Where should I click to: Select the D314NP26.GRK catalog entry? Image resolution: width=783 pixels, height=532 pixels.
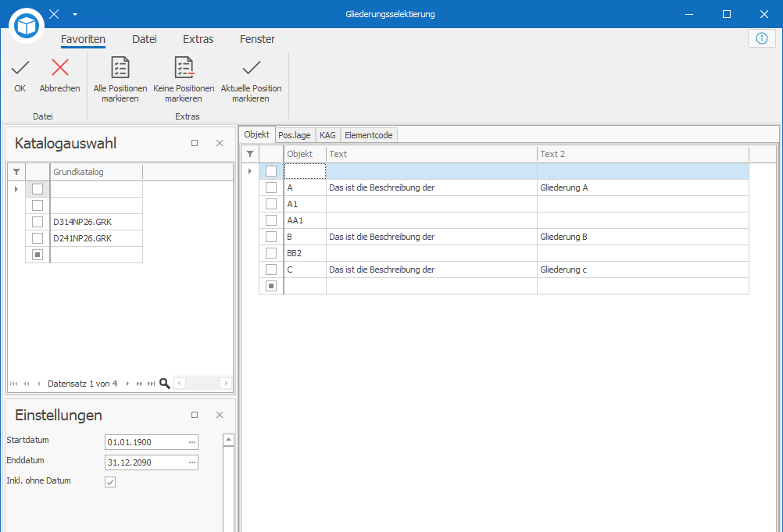pyautogui.click(x=96, y=222)
